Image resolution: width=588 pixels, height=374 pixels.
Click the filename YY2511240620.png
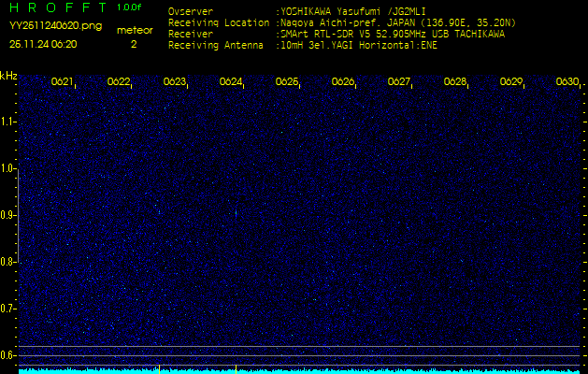55,26
